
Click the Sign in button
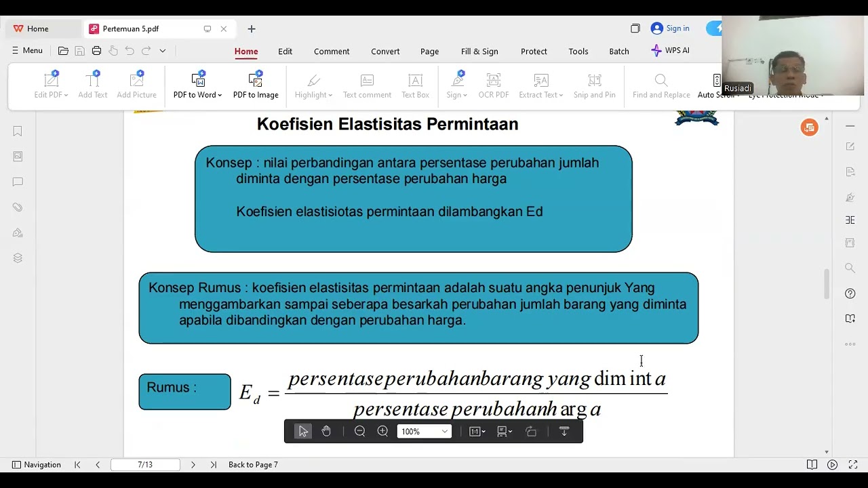[x=670, y=28]
